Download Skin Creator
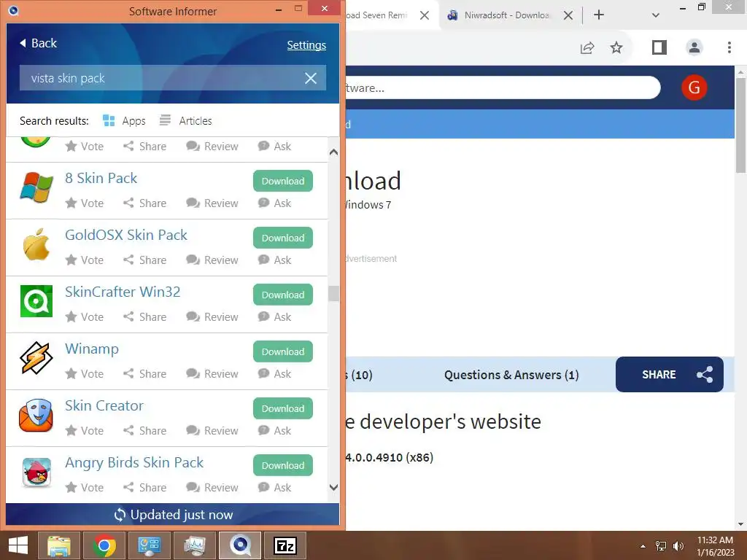The image size is (747, 560). (283, 408)
